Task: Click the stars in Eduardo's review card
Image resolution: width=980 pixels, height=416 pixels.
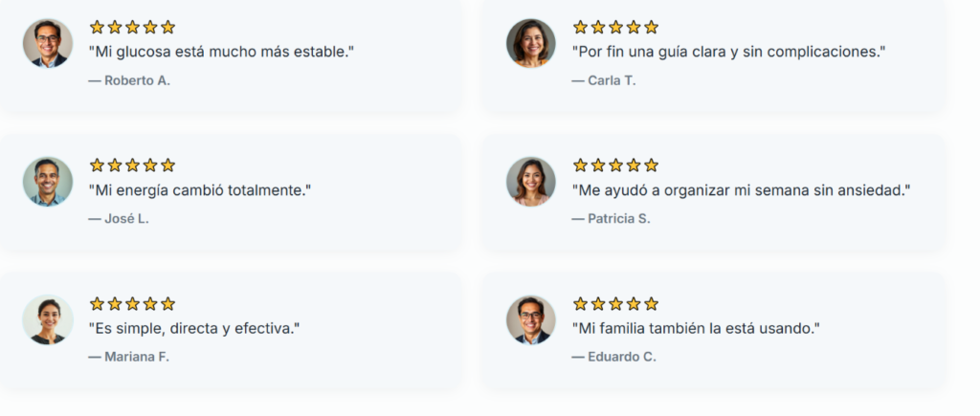Action: point(615,304)
